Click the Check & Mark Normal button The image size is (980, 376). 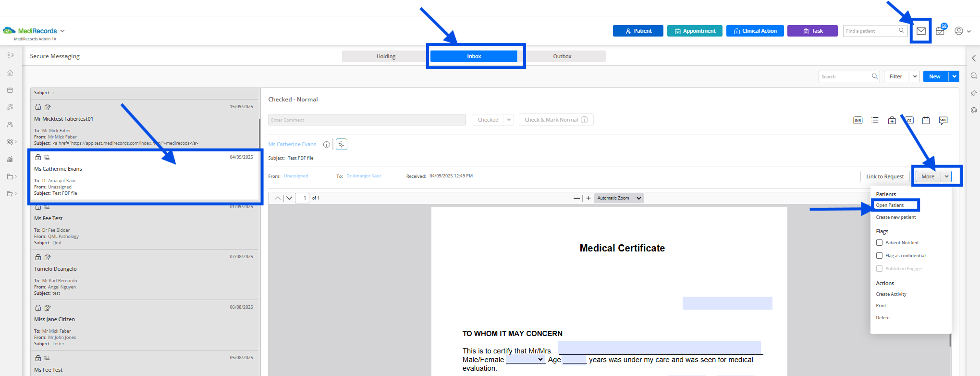tap(556, 120)
